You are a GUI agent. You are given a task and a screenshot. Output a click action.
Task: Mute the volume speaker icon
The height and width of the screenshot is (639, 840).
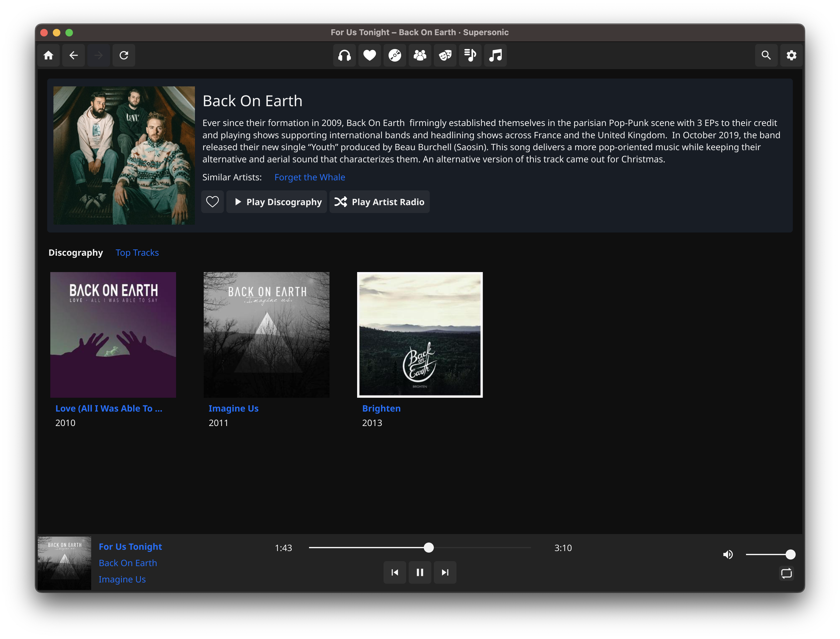coord(728,554)
